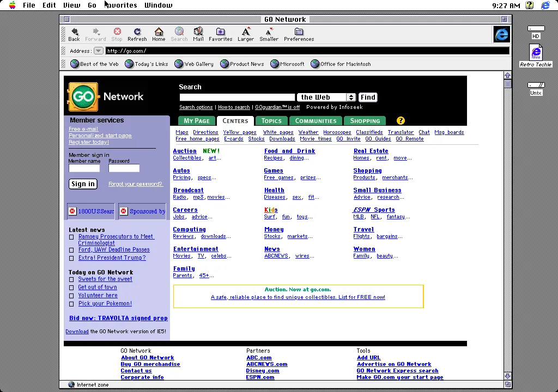Click the Stop toolbar icon
This screenshot has width=558, height=392.
coord(117,34)
